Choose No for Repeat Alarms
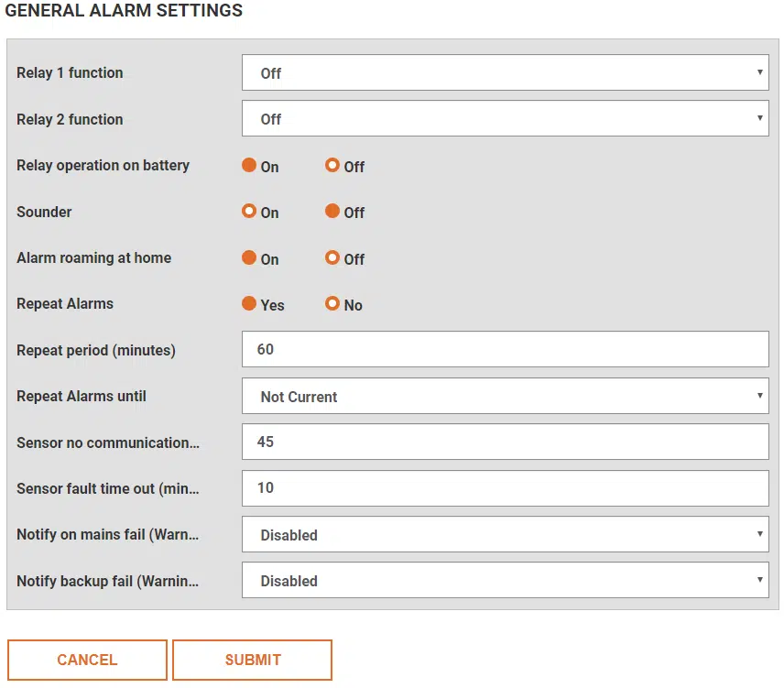The height and width of the screenshot is (688, 784). (332, 304)
